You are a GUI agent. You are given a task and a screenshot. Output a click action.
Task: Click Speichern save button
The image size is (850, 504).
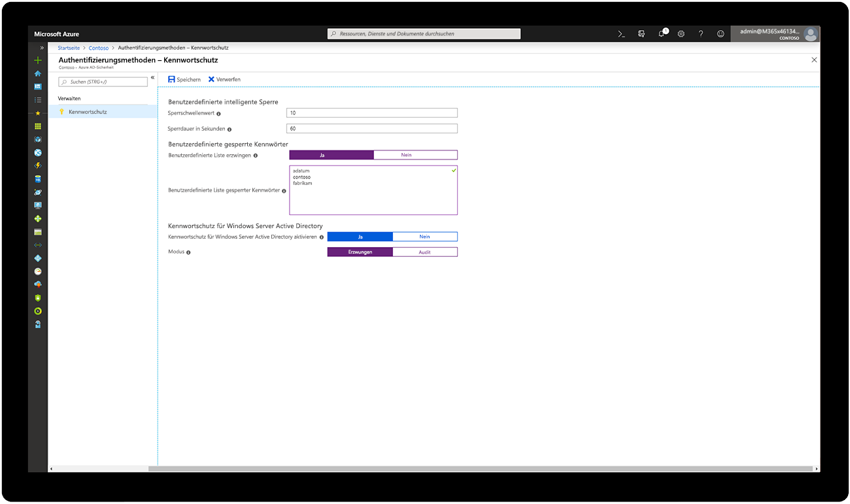184,79
